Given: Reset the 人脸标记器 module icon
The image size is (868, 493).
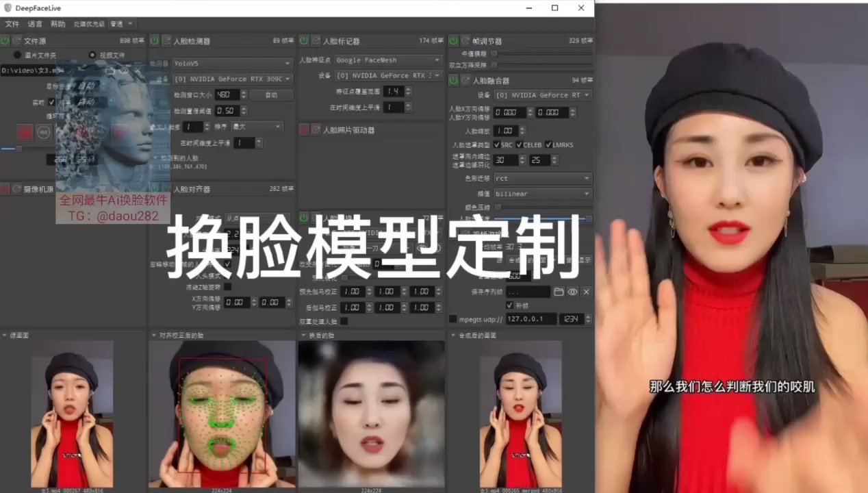Looking at the screenshot, I should (x=315, y=41).
